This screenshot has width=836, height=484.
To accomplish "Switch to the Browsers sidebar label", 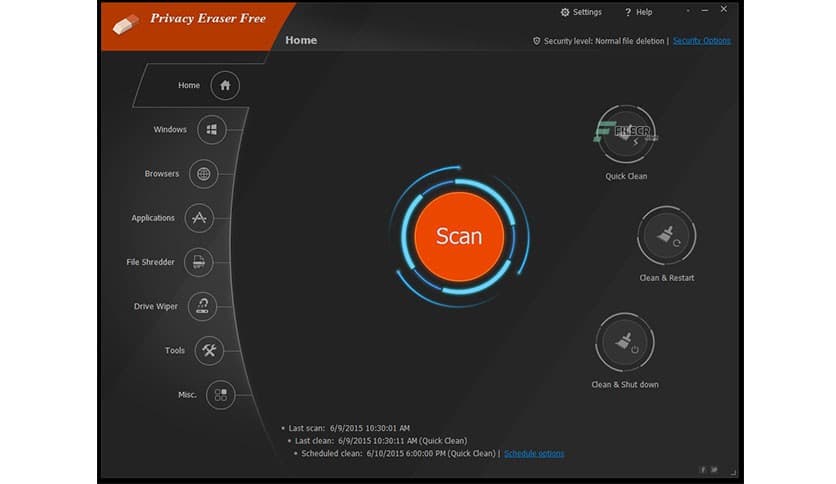I will pos(162,174).
